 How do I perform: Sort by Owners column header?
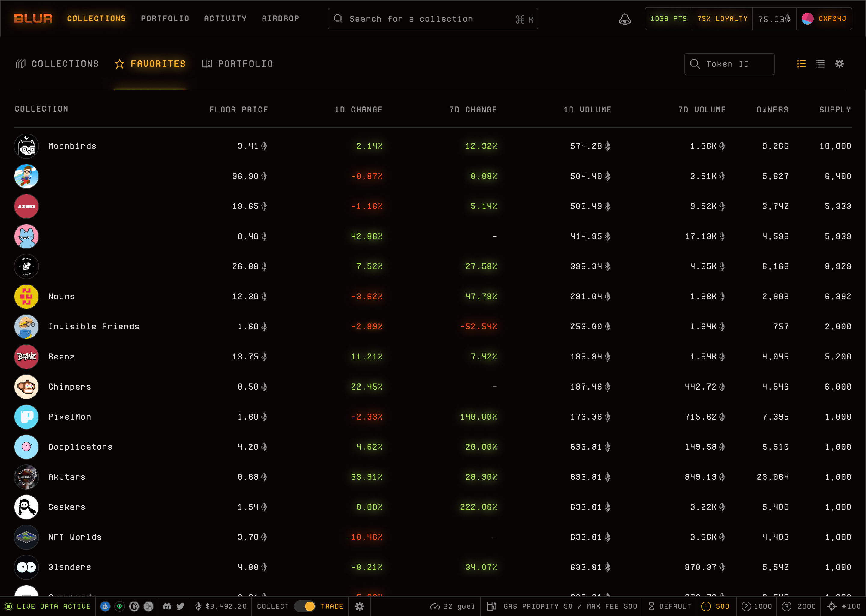772,109
